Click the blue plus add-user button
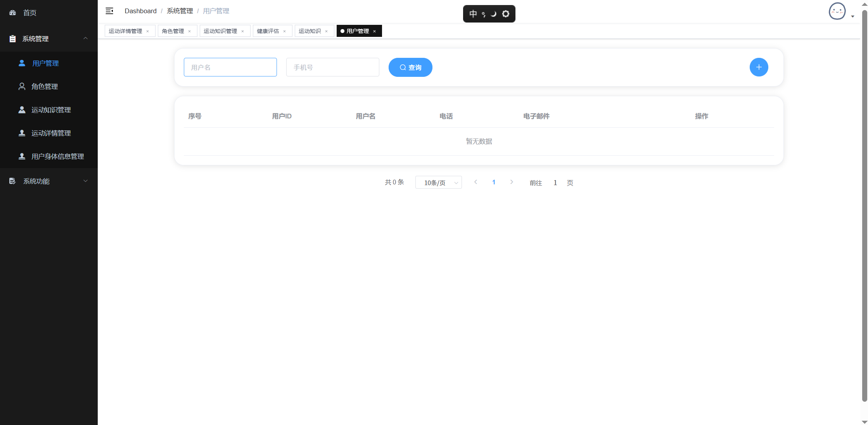This screenshot has width=868, height=425. 759,67
